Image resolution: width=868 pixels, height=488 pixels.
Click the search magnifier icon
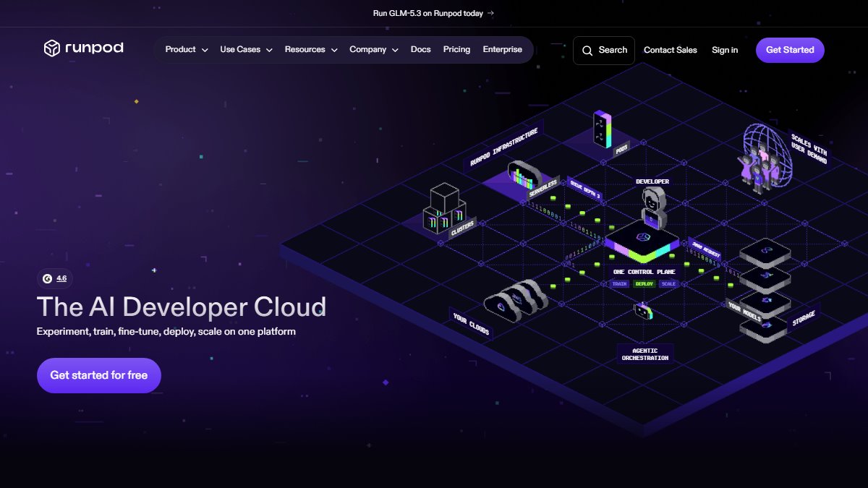pyautogui.click(x=587, y=51)
